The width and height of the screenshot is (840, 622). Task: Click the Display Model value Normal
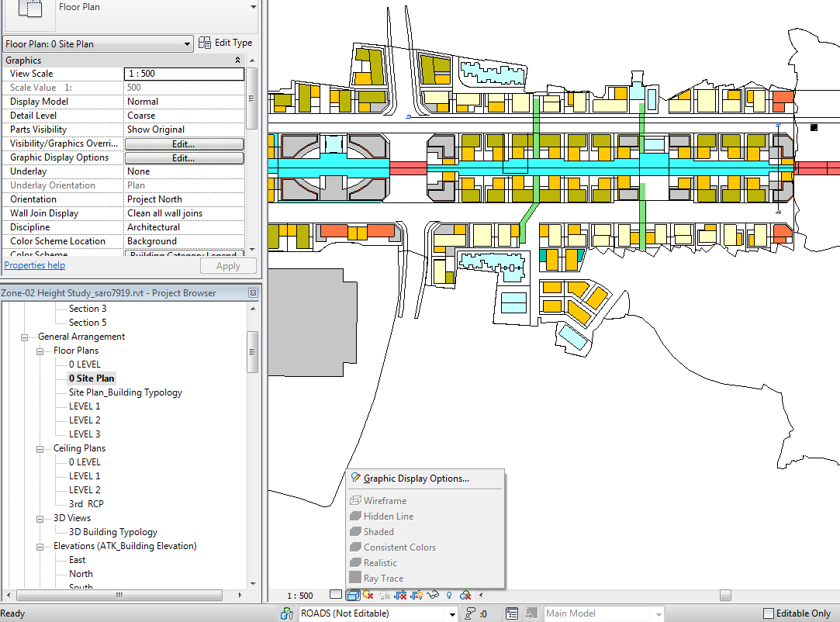tap(143, 102)
